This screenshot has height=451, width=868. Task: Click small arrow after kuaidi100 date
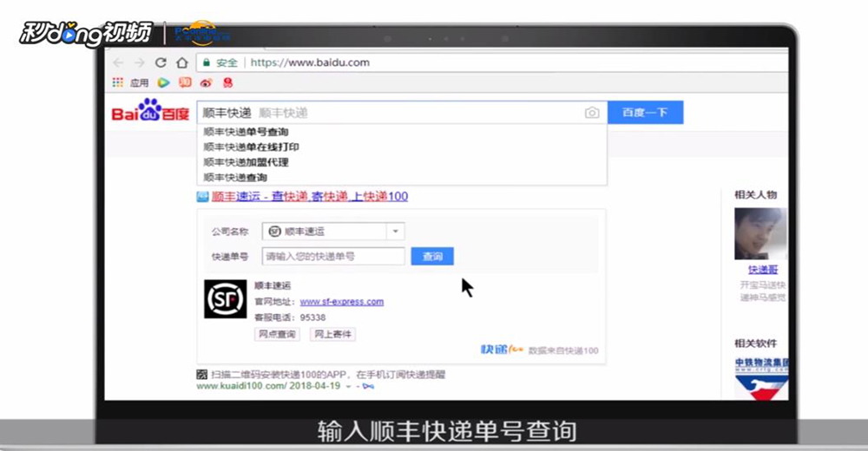point(348,386)
